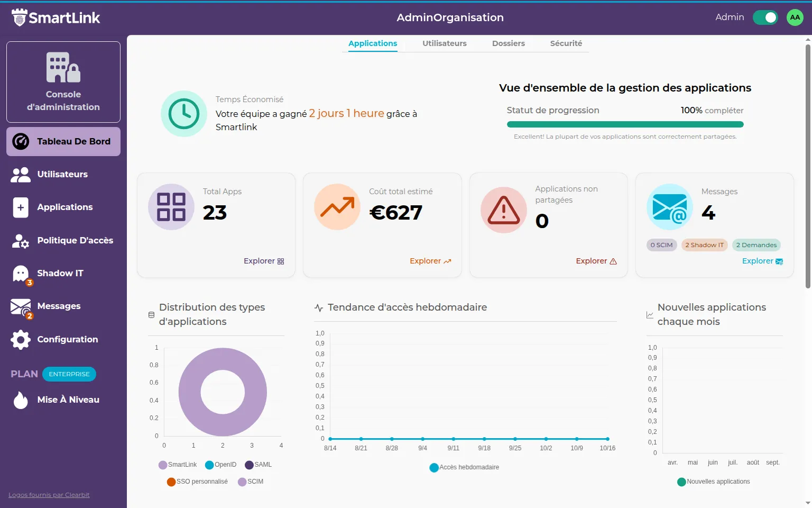812x508 pixels.
Task: Select the SAML legend entry in the chart
Action: (259, 465)
